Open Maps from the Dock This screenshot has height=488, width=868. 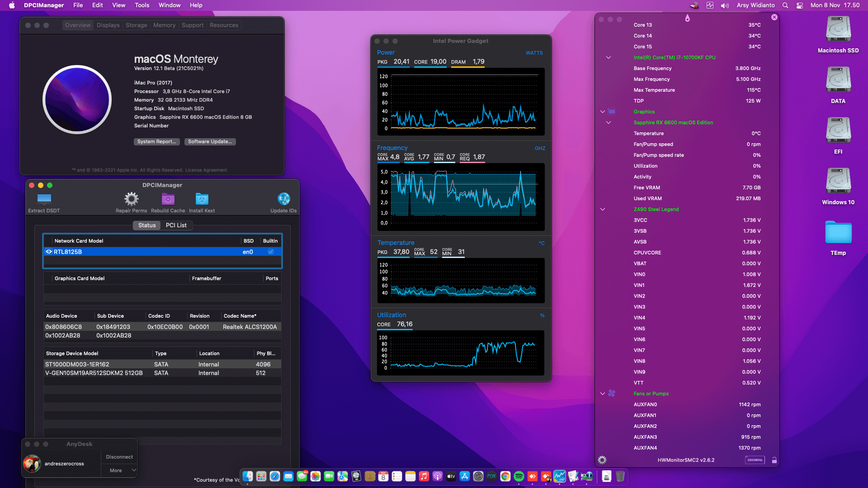tap(343, 476)
